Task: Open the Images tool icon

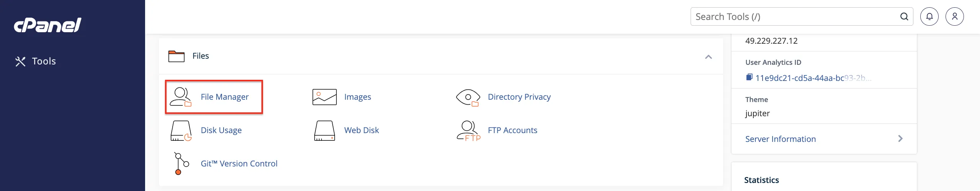Action: coord(325,97)
